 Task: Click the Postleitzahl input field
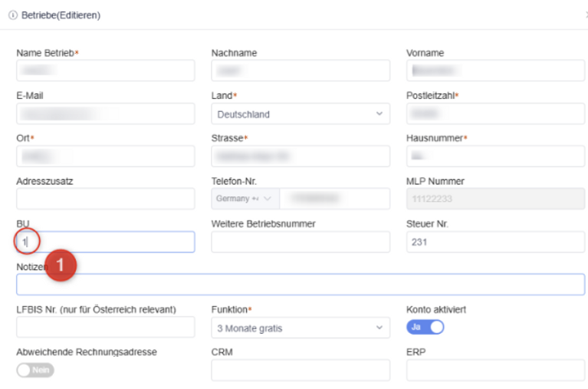[495, 114]
